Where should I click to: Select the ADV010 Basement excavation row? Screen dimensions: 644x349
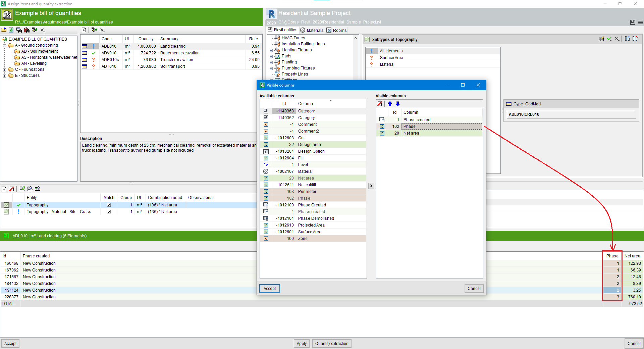[171, 53]
